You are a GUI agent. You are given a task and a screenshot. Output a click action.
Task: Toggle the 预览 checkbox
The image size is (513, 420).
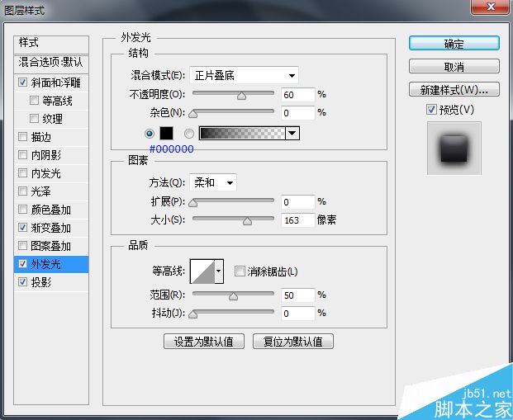(x=431, y=110)
